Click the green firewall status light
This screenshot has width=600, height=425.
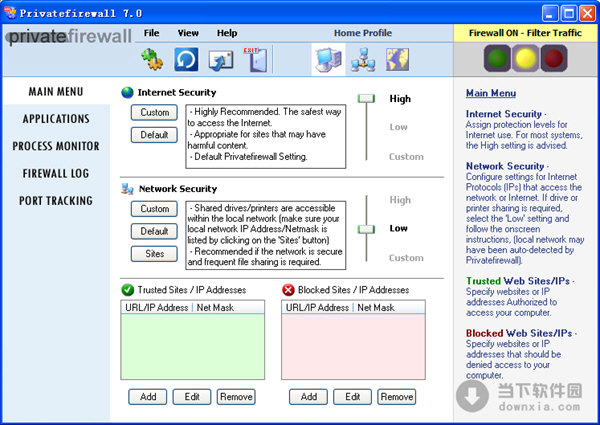[x=497, y=58]
